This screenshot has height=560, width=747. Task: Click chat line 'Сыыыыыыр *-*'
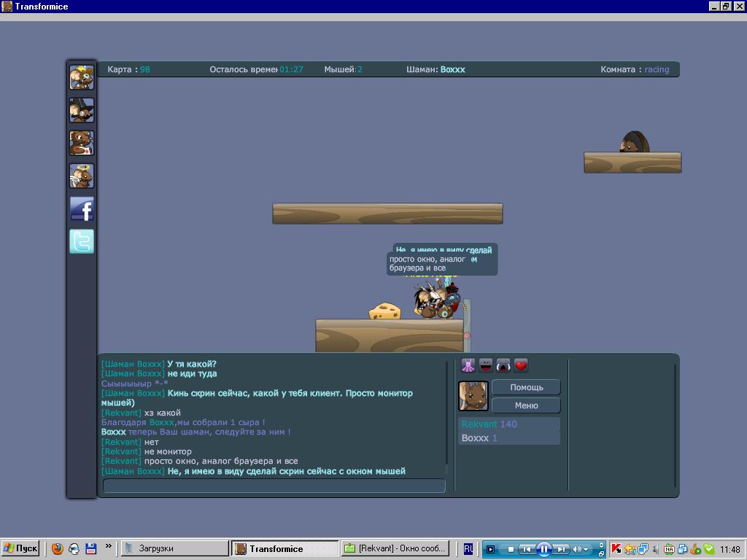[x=134, y=384]
